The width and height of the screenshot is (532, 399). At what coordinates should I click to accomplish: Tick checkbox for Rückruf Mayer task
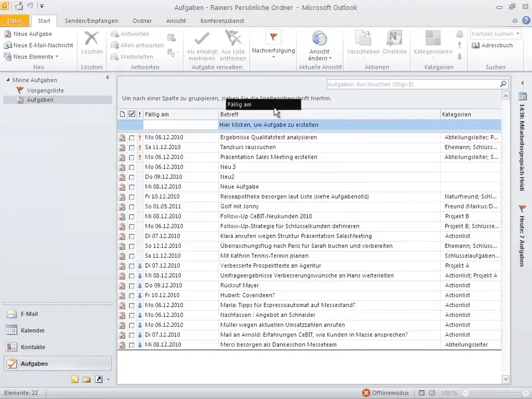click(132, 286)
